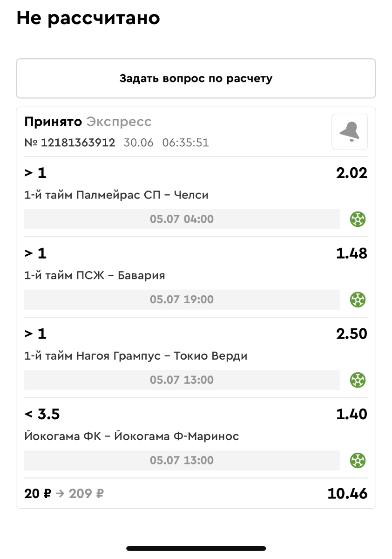392x559 pixels.
Task: Tap the 20 ₽ → 209 ₽ payout line
Action: [x=64, y=494]
